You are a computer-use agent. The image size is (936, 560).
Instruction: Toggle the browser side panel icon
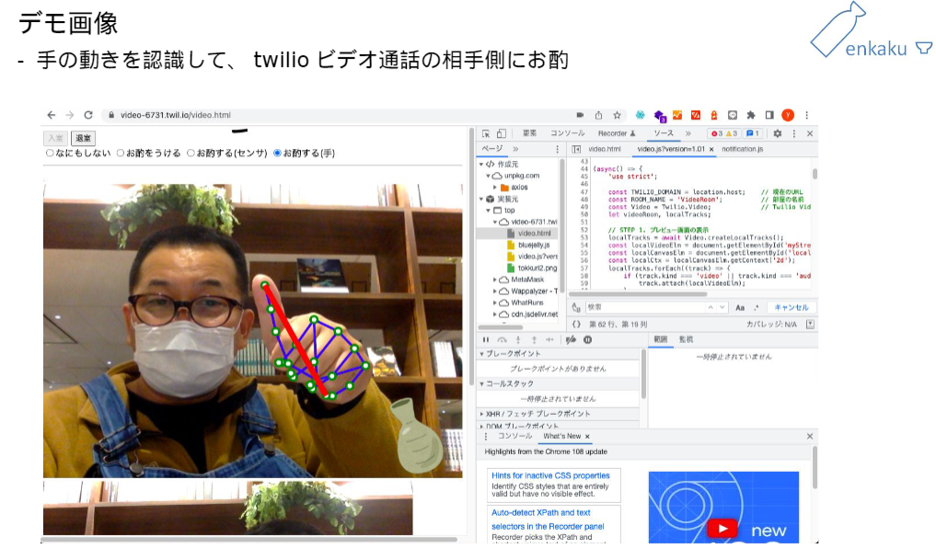tap(769, 115)
